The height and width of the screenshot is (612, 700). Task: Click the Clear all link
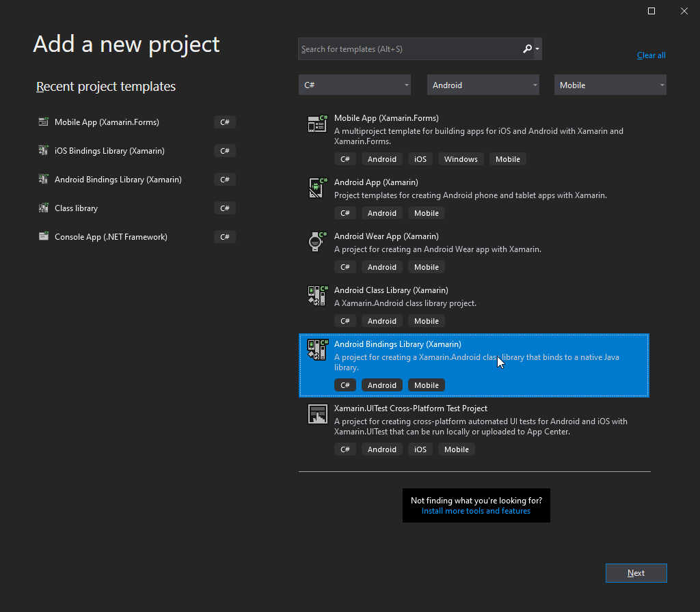pyautogui.click(x=651, y=55)
